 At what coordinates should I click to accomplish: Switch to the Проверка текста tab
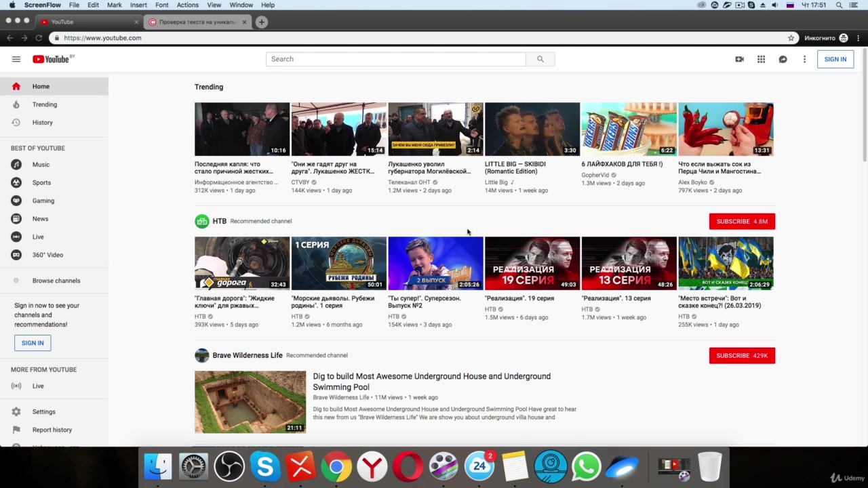pyautogui.click(x=197, y=22)
